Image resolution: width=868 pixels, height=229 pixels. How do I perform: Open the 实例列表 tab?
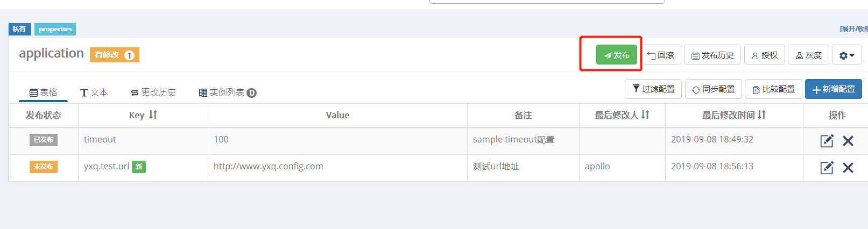(x=228, y=92)
